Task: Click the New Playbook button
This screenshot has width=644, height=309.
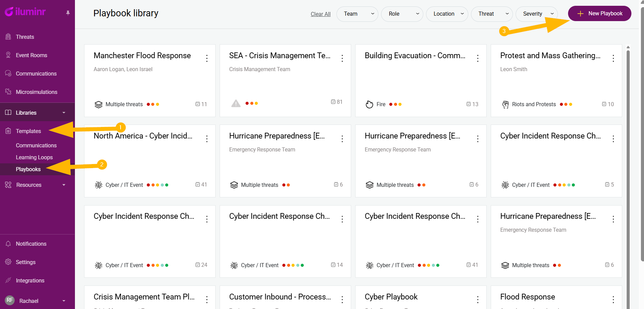Action: (x=599, y=14)
